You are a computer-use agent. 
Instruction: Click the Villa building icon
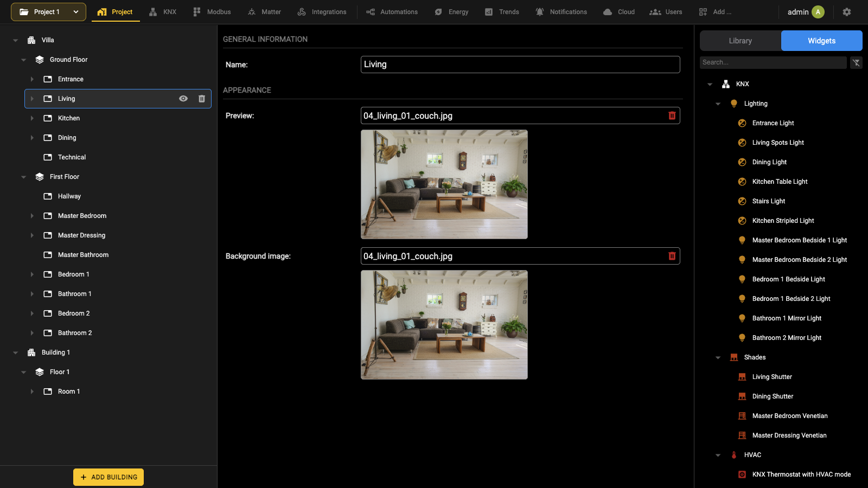pyautogui.click(x=31, y=40)
